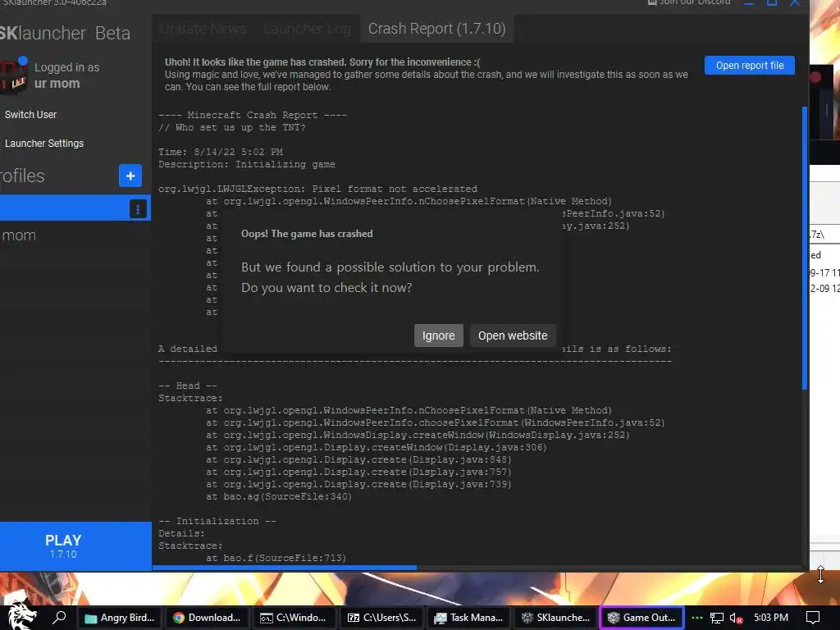Click the horizontal scrollbar under crash report
This screenshot has height=630, width=840.
pos(284,568)
